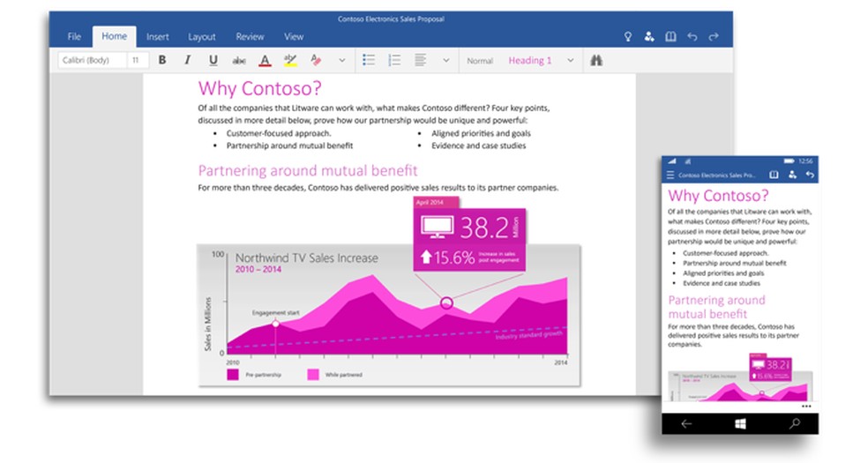This screenshot has height=463, width=868.
Task: Open paragraph alignment options icon
Action: point(421,60)
